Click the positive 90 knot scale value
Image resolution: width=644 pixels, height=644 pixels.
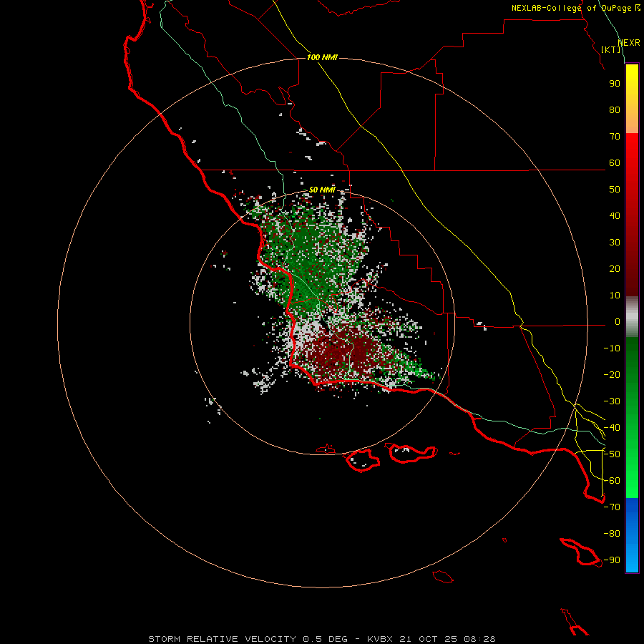point(615,84)
